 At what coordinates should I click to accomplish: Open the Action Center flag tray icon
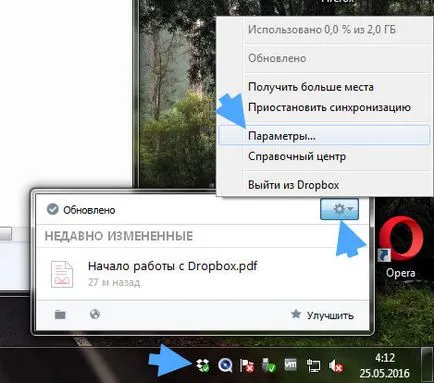pos(247,366)
